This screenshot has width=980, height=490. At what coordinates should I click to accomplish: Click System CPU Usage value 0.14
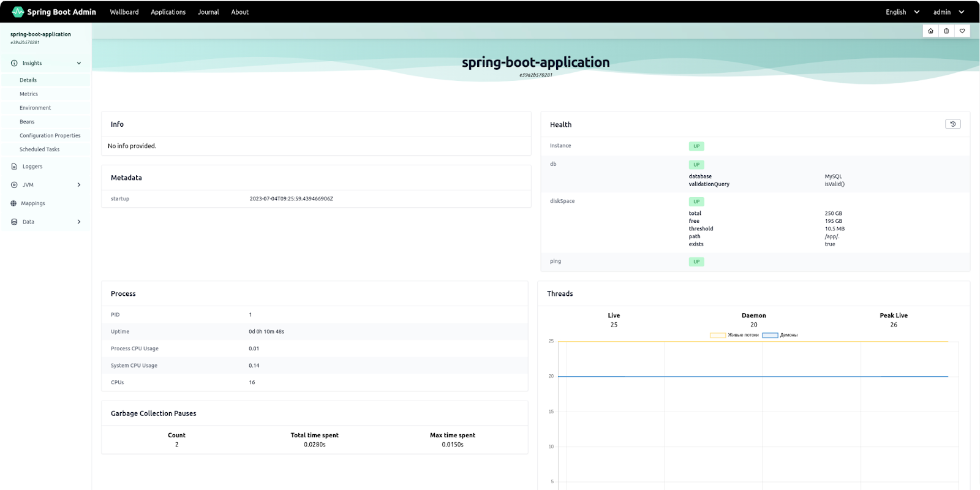coord(254,366)
